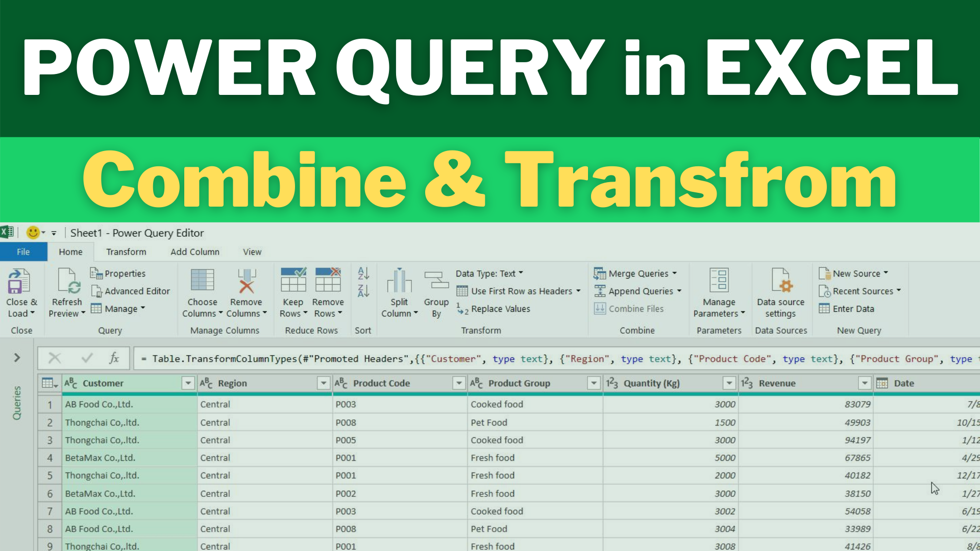Click the Close & Load icon
Image resolution: width=980 pixels, height=551 pixels.
pos(19,281)
